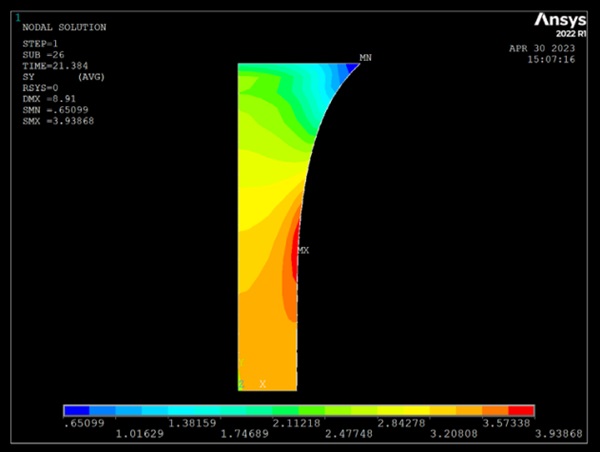Click legend value '2.84278'

tap(401, 423)
